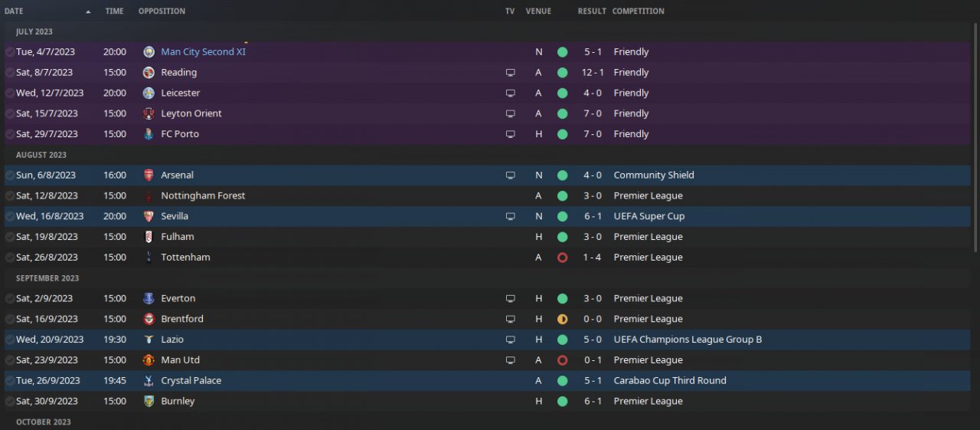Sort fixtures by Opposition column header
The width and height of the screenshot is (980, 430).
click(x=162, y=11)
